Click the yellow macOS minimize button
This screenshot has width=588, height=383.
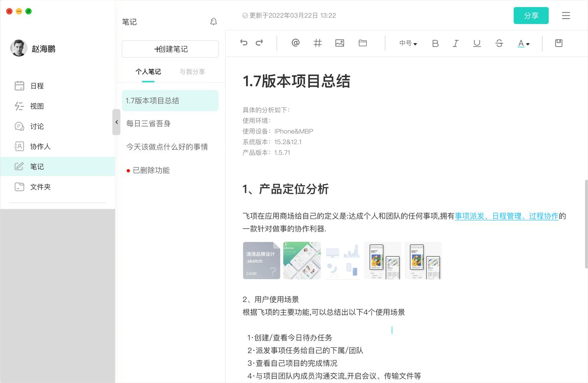[19, 11]
